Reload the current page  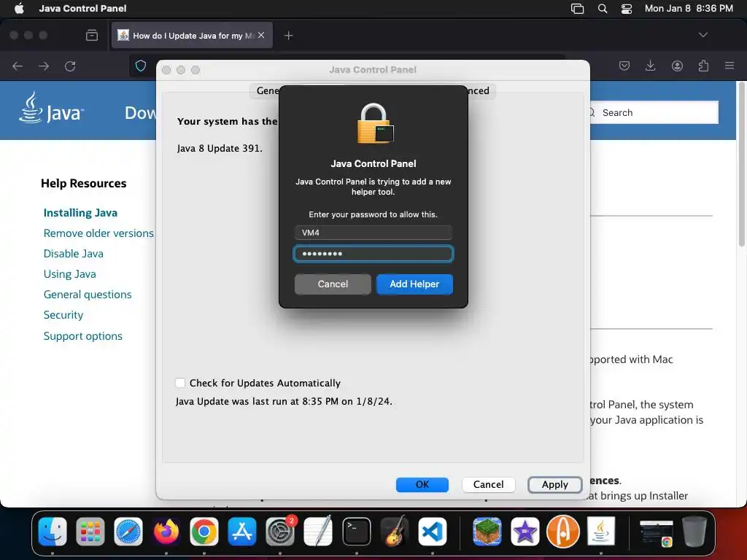point(70,66)
